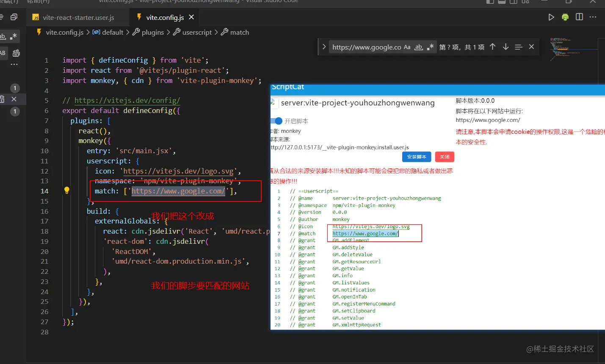Open the userscript breadcrumb segment
605x364 pixels.
click(193, 32)
